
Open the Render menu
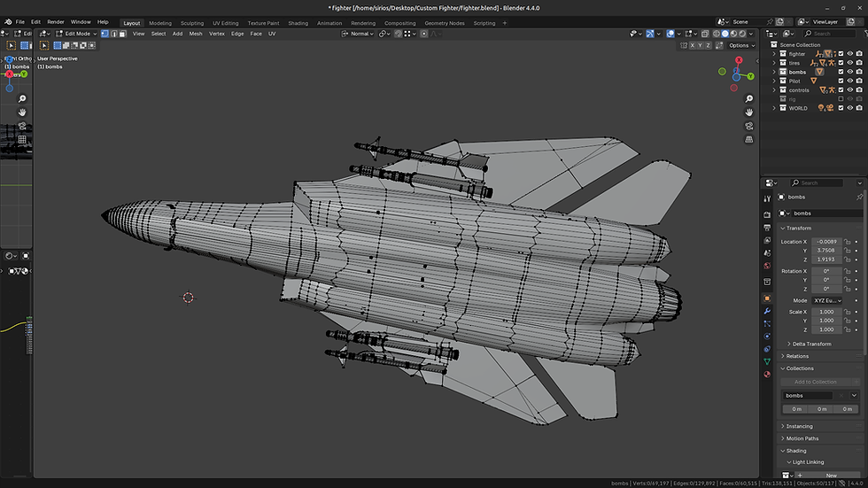tap(55, 22)
